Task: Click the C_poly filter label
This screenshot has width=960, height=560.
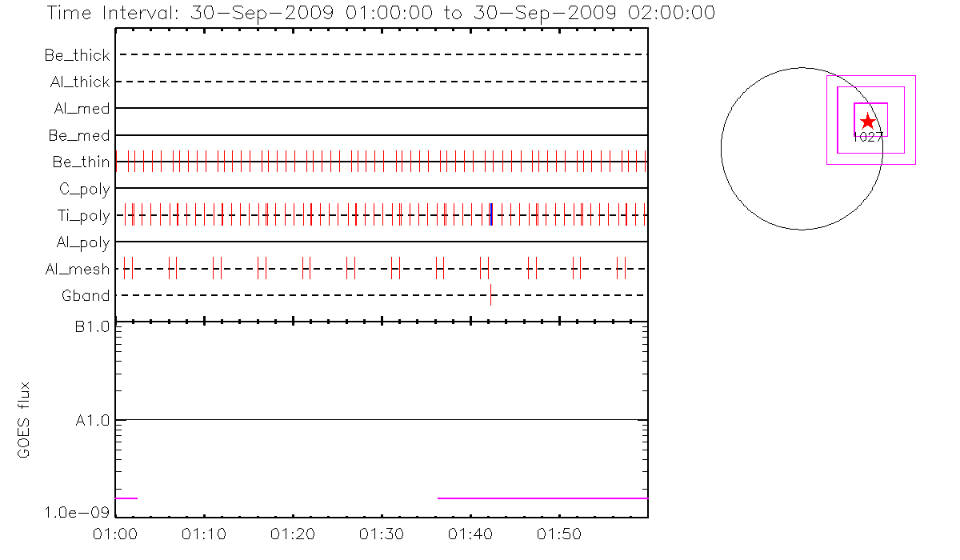Action: pos(84,189)
